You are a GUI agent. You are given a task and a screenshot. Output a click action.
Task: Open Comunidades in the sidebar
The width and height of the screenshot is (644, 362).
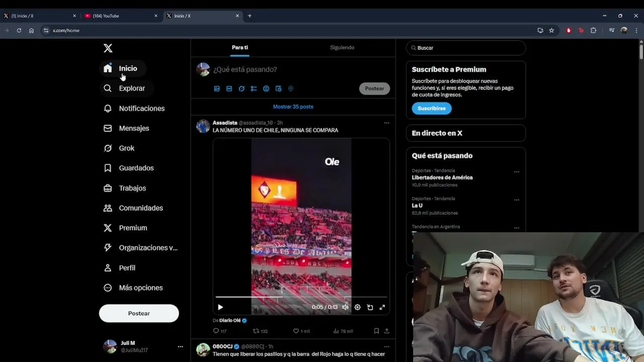[x=133, y=208]
